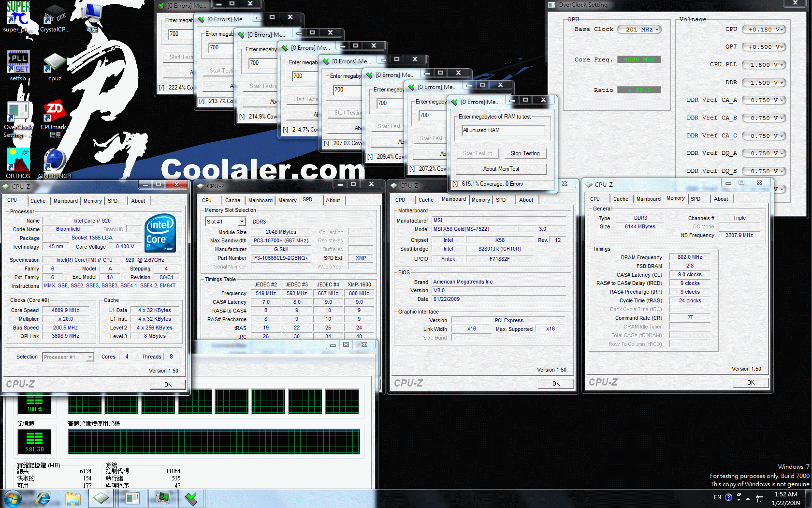Open About tab in CPU-Z Memory window
The width and height of the screenshot is (812, 508).
[721, 199]
